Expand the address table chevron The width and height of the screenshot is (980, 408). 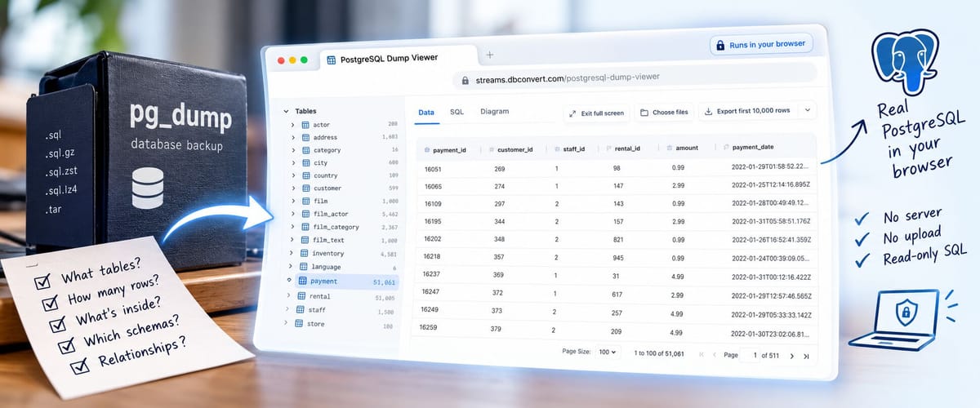293,138
